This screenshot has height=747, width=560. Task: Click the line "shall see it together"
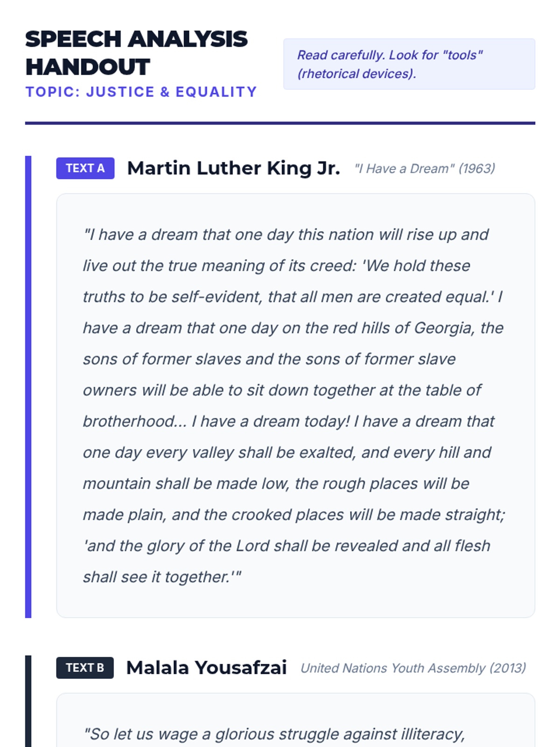click(x=161, y=577)
